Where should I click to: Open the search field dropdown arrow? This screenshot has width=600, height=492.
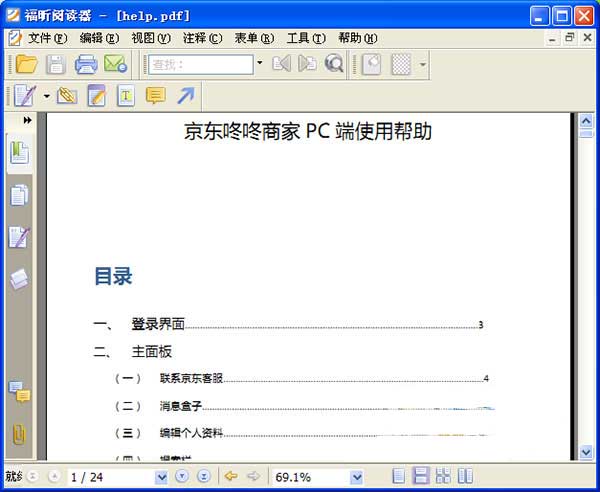coord(260,63)
